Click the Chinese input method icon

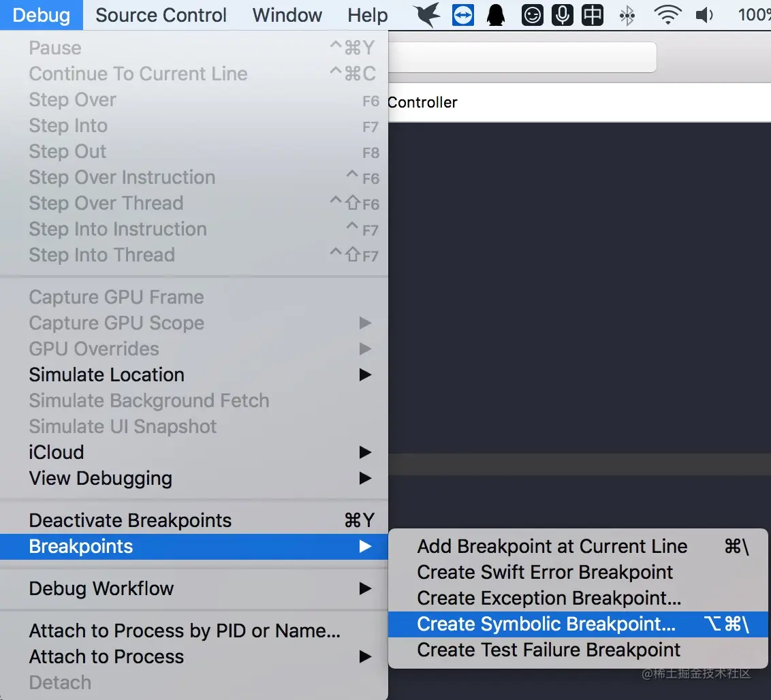pyautogui.click(x=592, y=15)
